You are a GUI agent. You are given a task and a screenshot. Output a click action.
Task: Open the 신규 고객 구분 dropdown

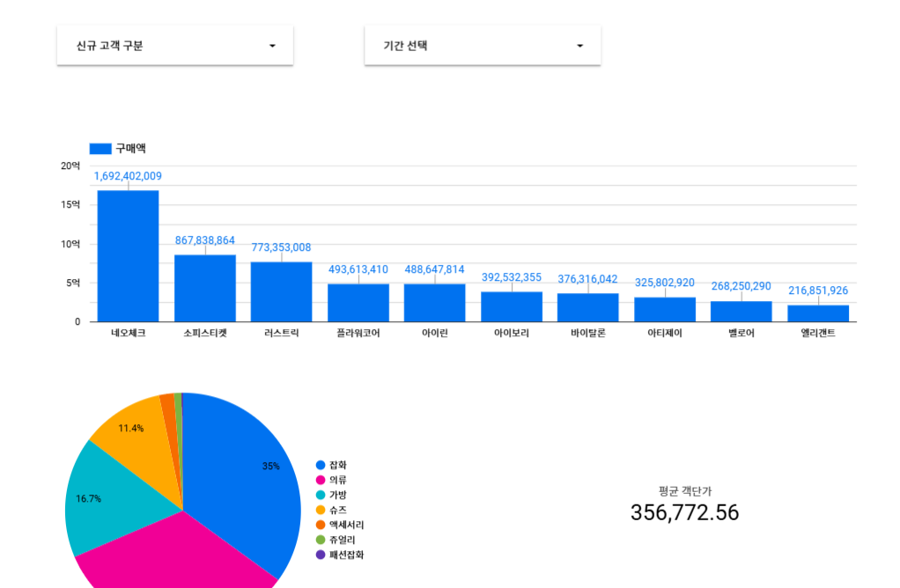175,45
